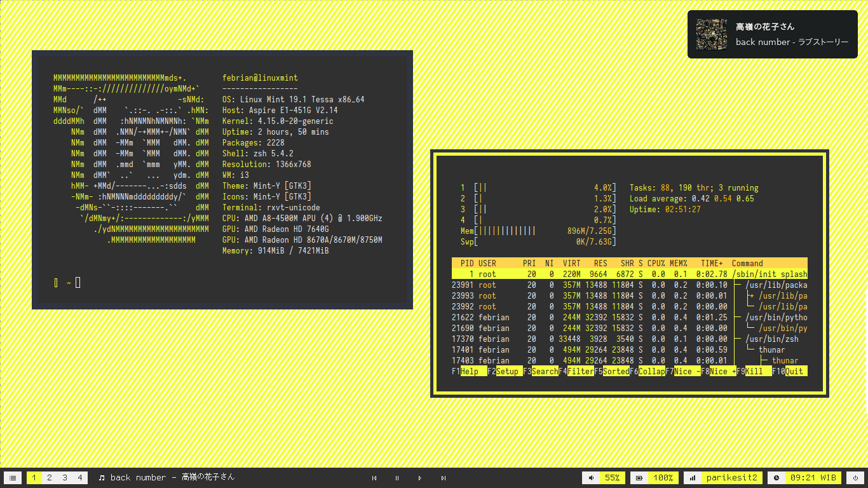Click the Kernel: 4.15.0-20-generic line
The height and width of the screenshot is (488, 868).
[x=278, y=121]
